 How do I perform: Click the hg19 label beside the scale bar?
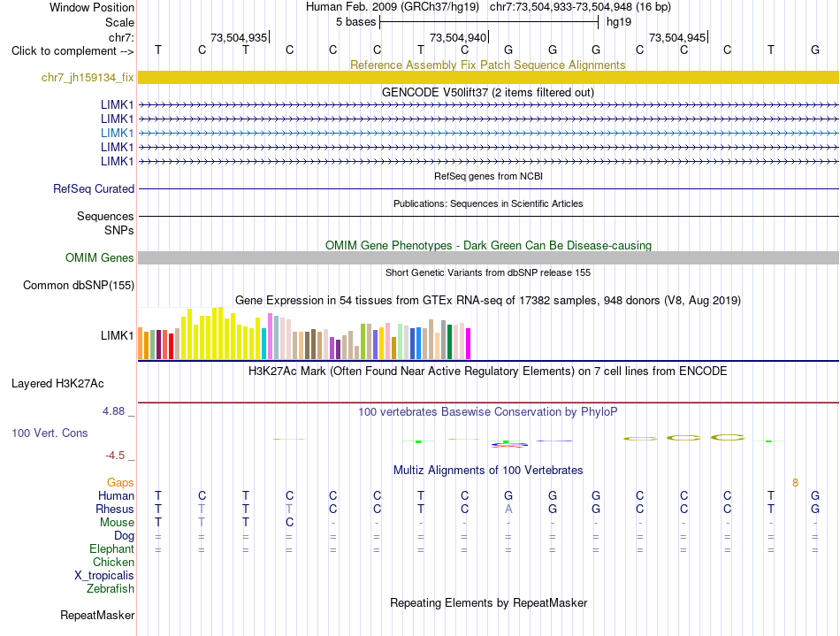coord(619,22)
